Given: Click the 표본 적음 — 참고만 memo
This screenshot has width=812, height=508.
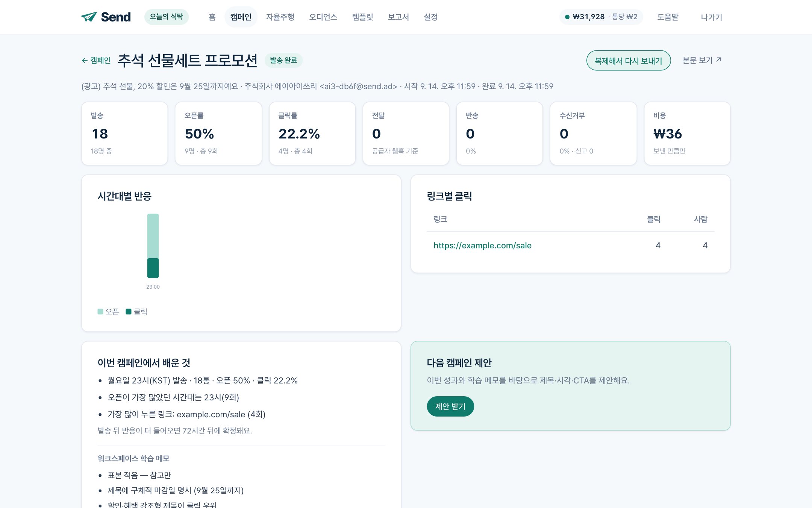Looking at the screenshot, I should click(x=139, y=475).
